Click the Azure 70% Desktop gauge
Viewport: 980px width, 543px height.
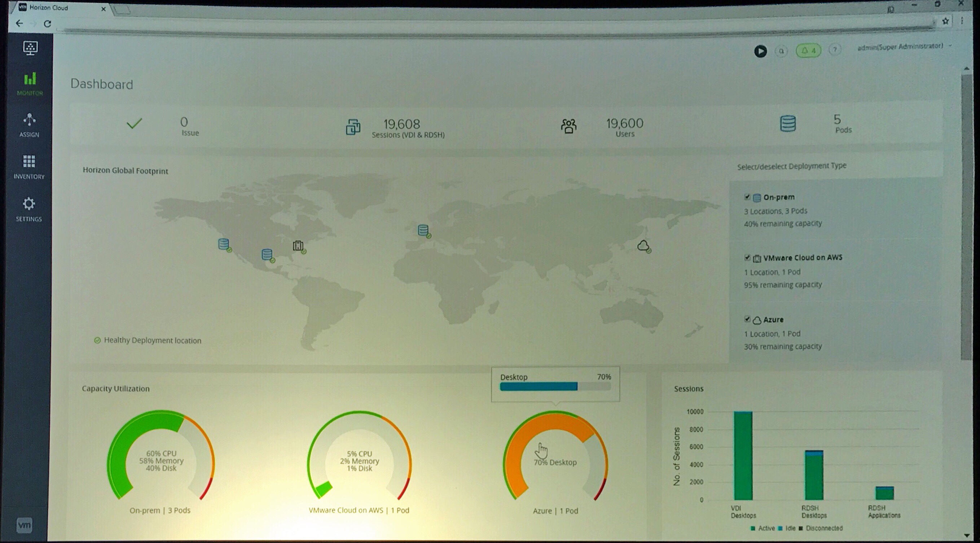pos(555,457)
